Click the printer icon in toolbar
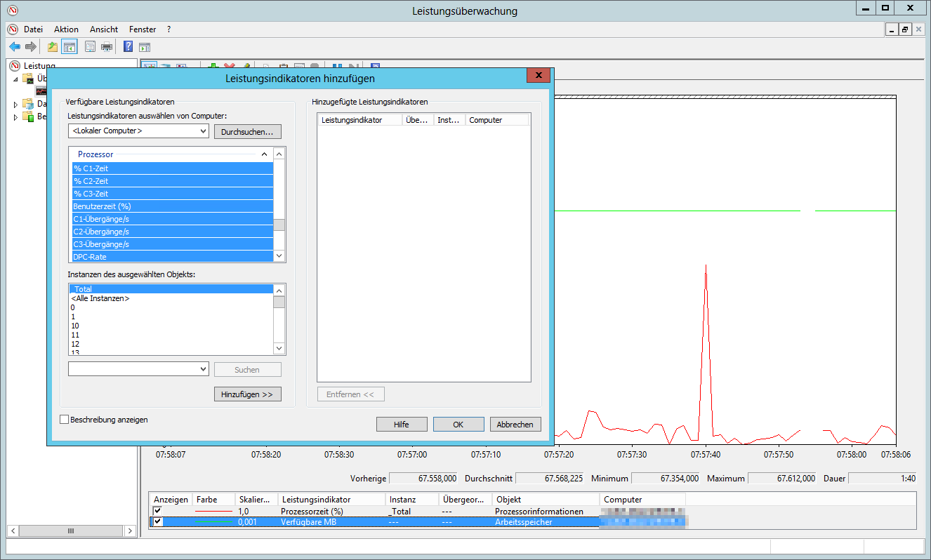 [107, 47]
